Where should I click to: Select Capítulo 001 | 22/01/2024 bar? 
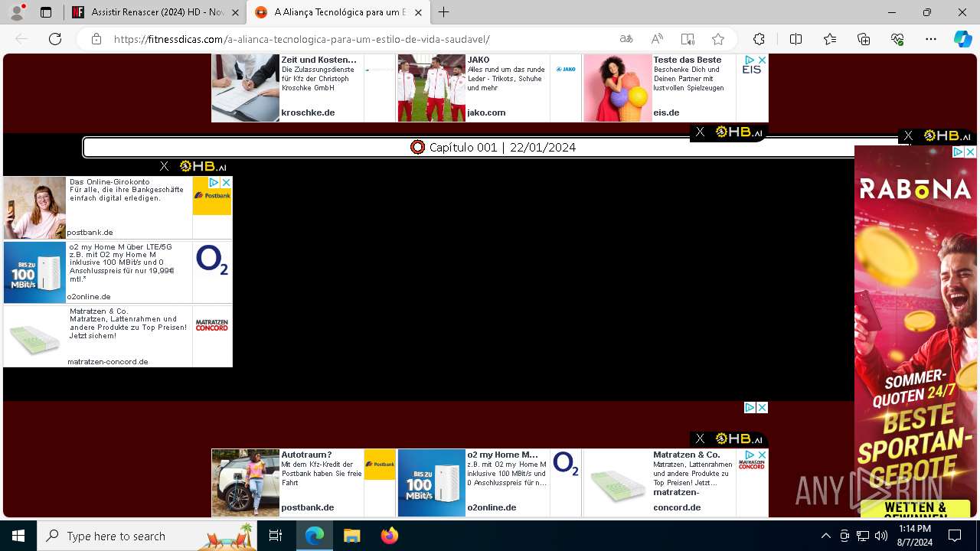click(x=498, y=147)
